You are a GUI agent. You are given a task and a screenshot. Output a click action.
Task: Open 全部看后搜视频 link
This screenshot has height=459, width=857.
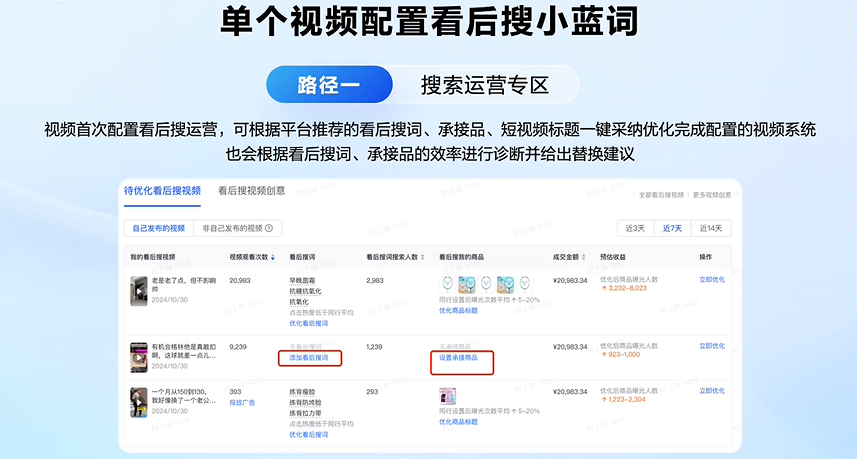[x=661, y=195]
